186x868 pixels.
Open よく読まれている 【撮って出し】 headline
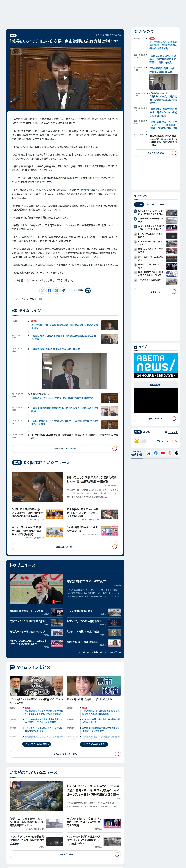click(93, 479)
